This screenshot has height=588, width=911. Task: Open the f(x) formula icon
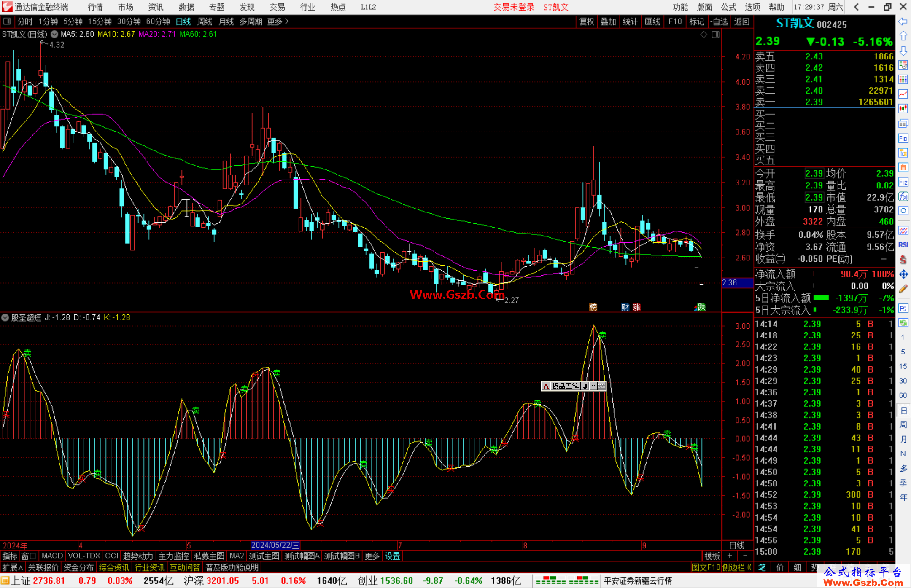coord(903,196)
